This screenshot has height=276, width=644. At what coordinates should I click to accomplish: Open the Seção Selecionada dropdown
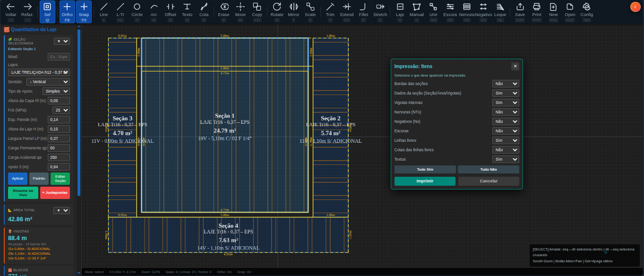(x=62, y=41)
